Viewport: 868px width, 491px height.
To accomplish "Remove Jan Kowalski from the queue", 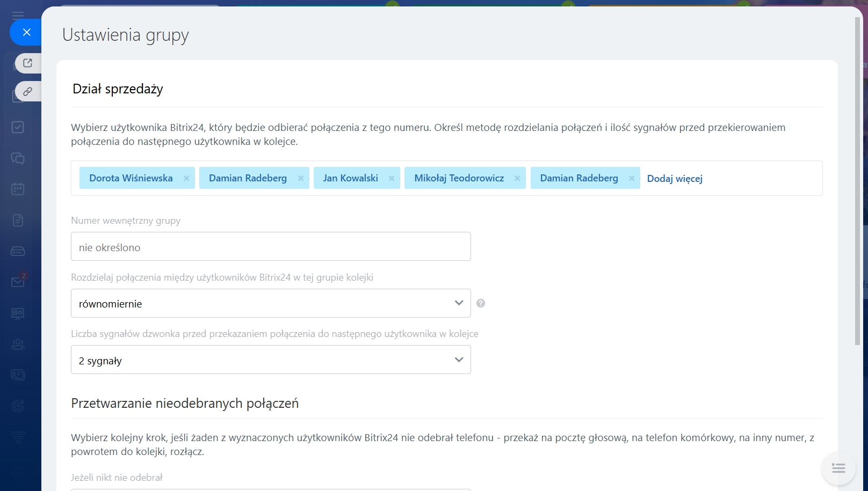I will [x=392, y=178].
